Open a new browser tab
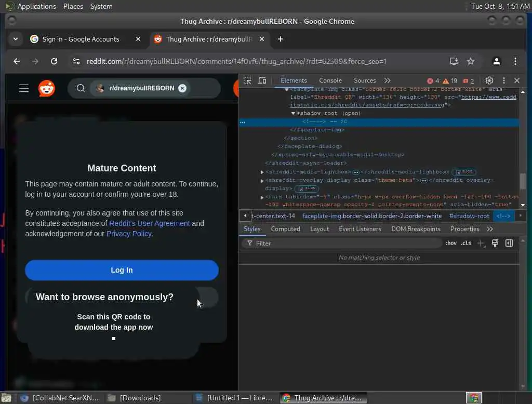 (x=280, y=39)
